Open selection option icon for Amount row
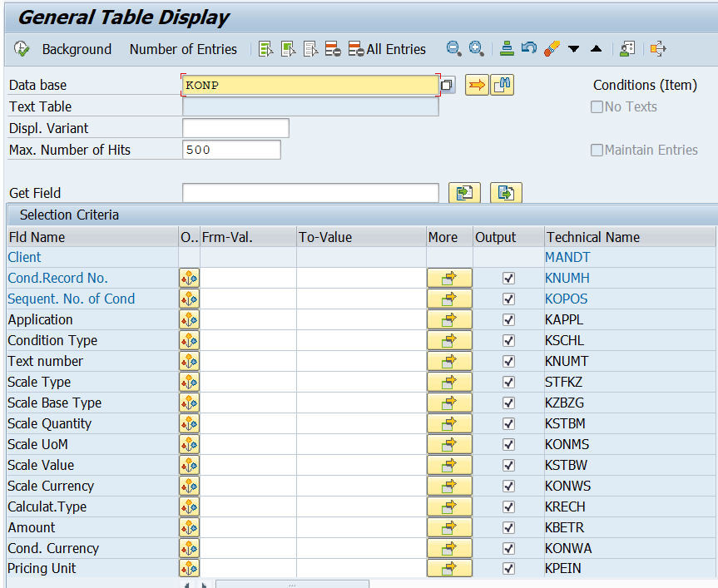The image size is (718, 588). [189, 527]
